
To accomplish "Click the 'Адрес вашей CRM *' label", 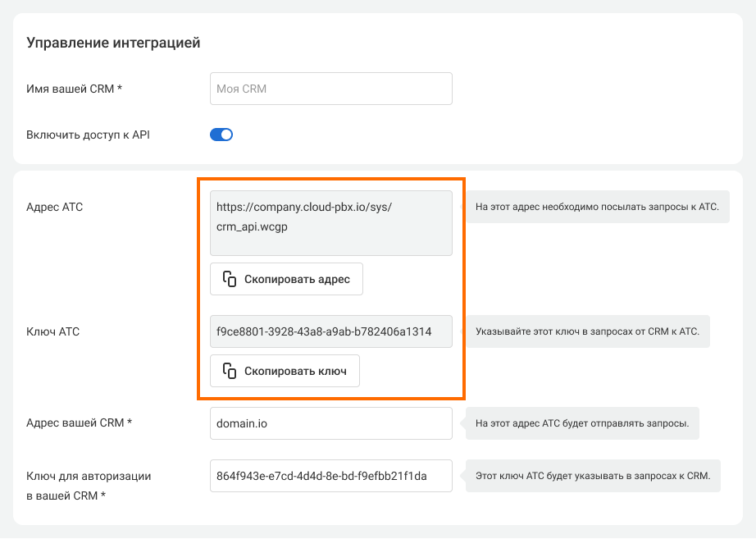I will pyautogui.click(x=79, y=423).
